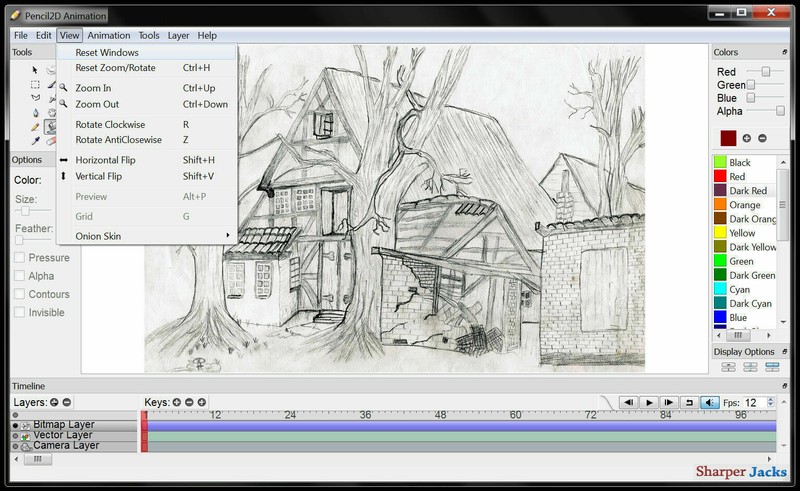Click the current dark red color box
Image resolution: width=800 pixels, height=491 pixels.
pos(728,138)
